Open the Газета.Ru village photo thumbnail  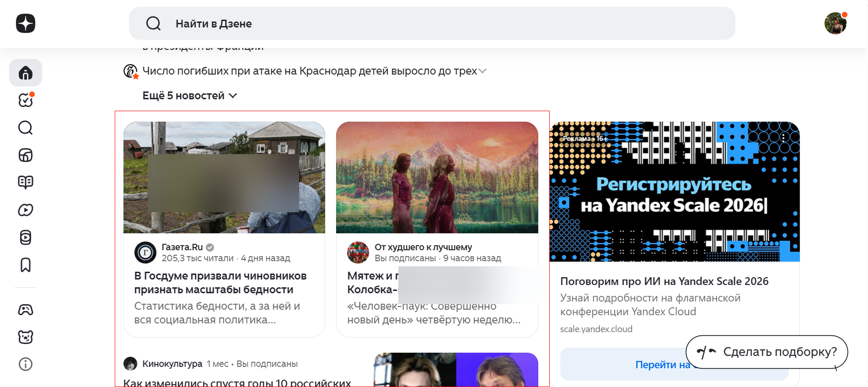tap(224, 177)
